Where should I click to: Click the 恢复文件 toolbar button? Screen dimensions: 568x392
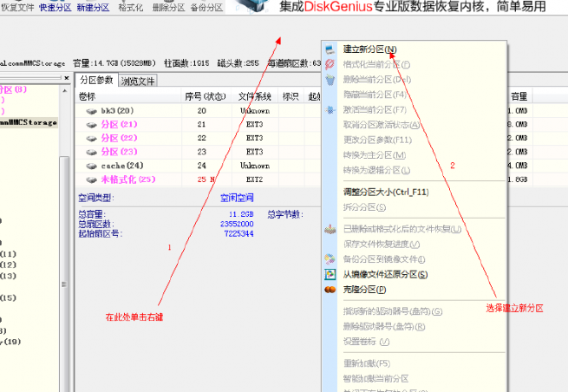tap(17, 7)
